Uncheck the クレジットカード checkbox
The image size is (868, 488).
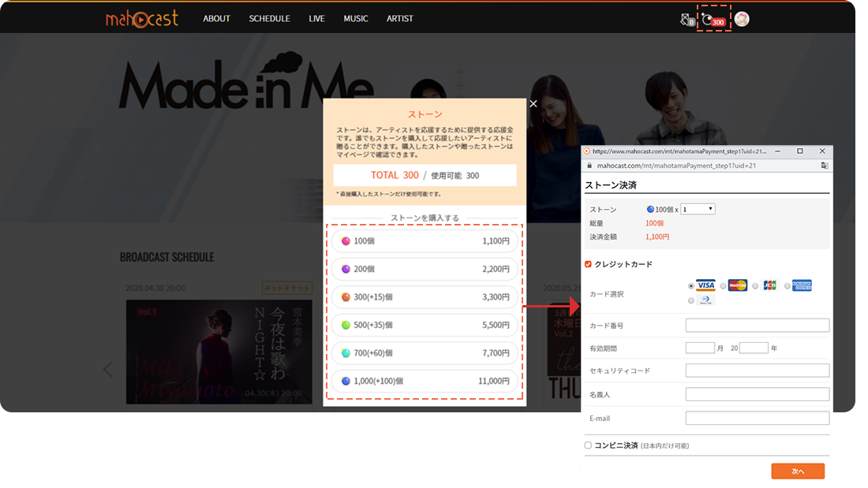click(x=588, y=264)
